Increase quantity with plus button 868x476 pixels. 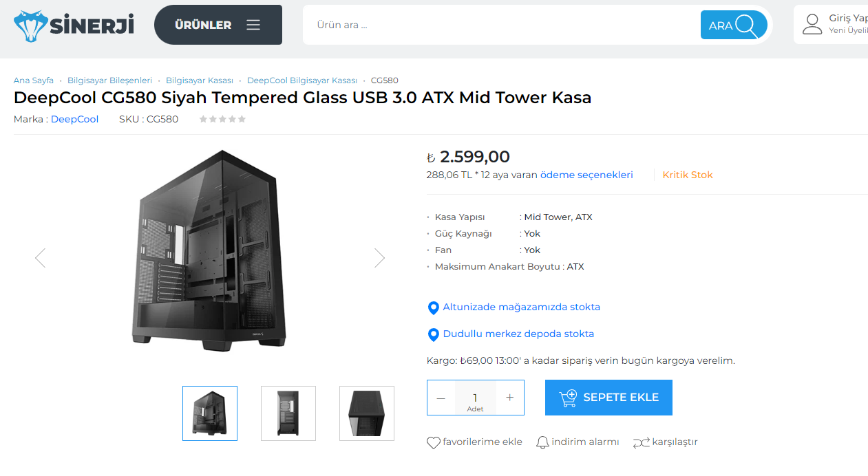point(510,398)
